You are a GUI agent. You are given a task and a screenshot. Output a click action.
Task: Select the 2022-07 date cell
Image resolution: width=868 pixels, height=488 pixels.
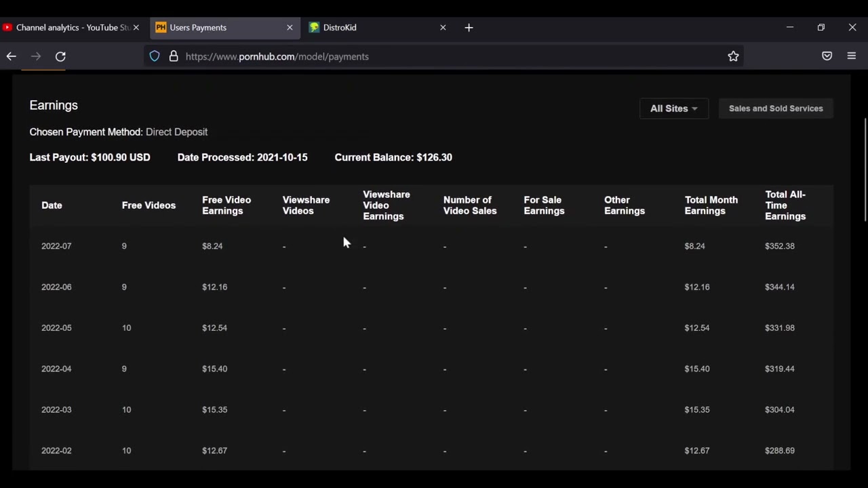(x=56, y=246)
